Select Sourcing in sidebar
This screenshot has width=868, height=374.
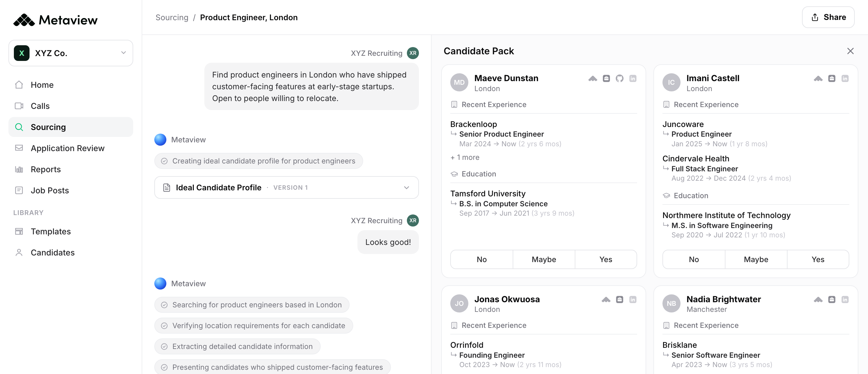(71, 127)
